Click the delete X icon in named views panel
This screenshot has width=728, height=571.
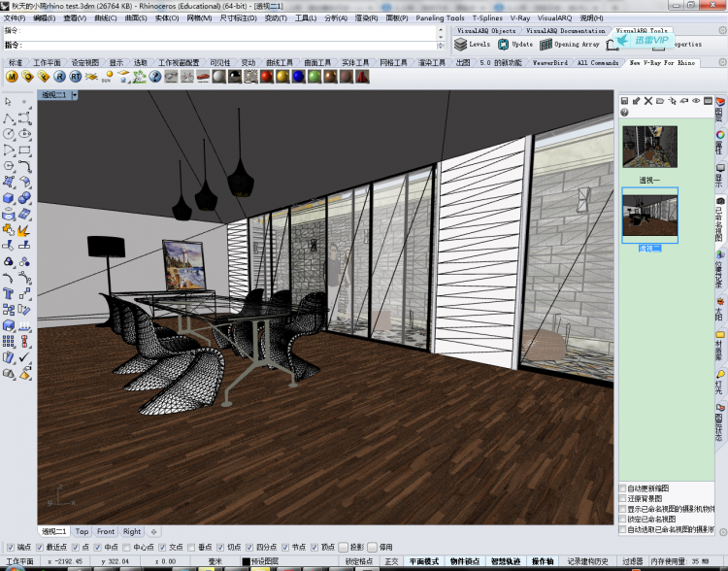(648, 100)
